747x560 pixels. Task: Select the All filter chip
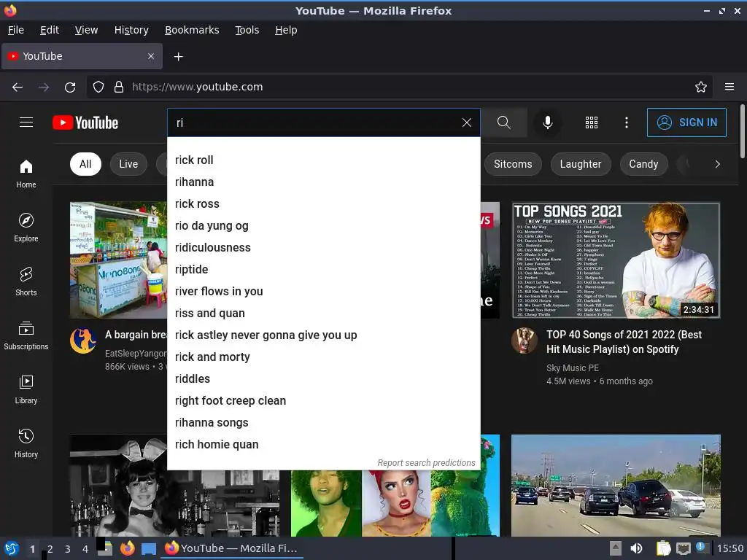click(85, 164)
